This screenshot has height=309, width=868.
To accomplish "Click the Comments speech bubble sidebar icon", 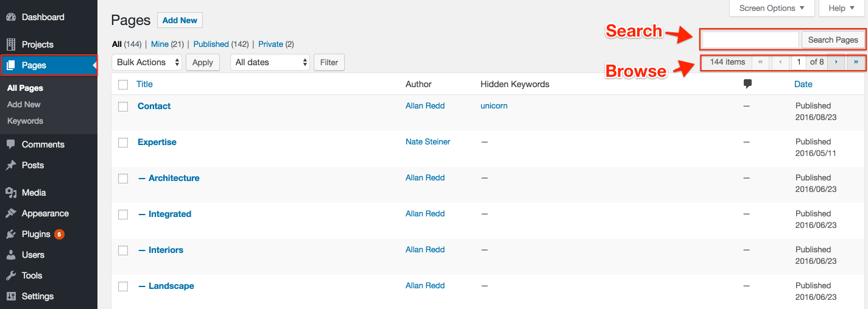I will point(11,144).
